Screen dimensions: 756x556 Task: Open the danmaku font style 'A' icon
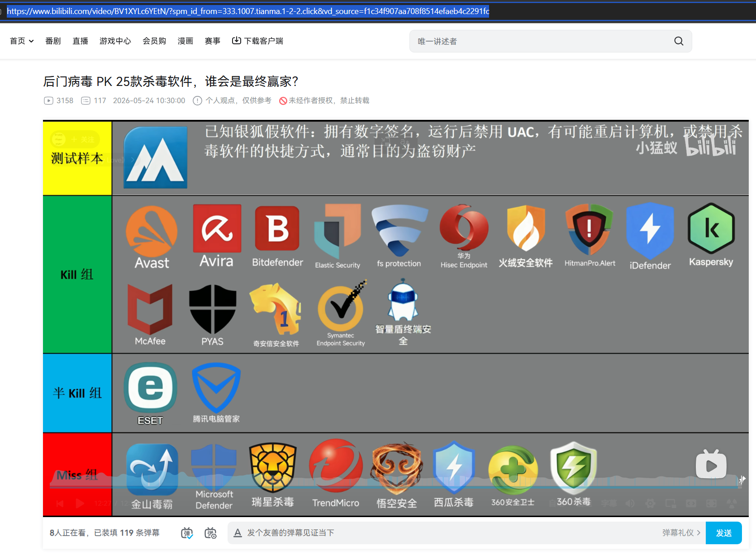pos(238,533)
